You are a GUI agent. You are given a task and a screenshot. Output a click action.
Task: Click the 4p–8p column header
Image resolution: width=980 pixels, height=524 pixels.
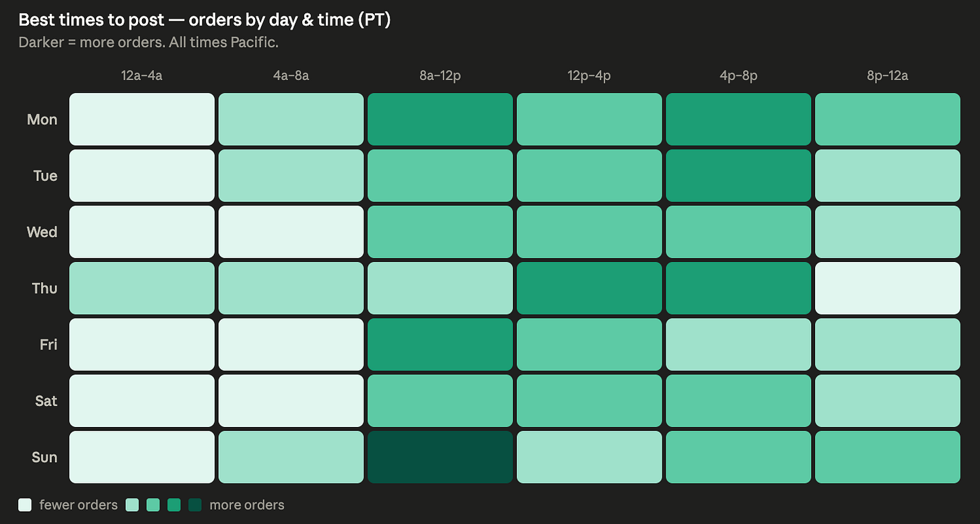tap(738, 75)
